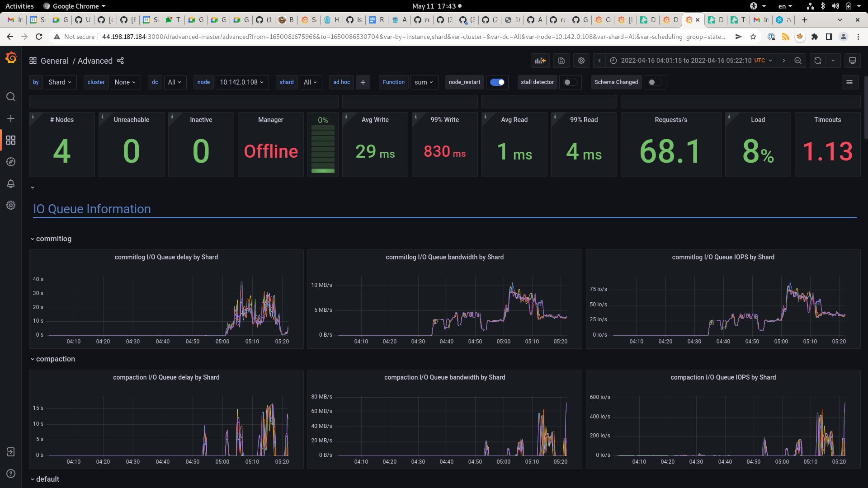Viewport: 868px width, 488px height.
Task: Open the Activities menu in top bar
Action: point(19,6)
